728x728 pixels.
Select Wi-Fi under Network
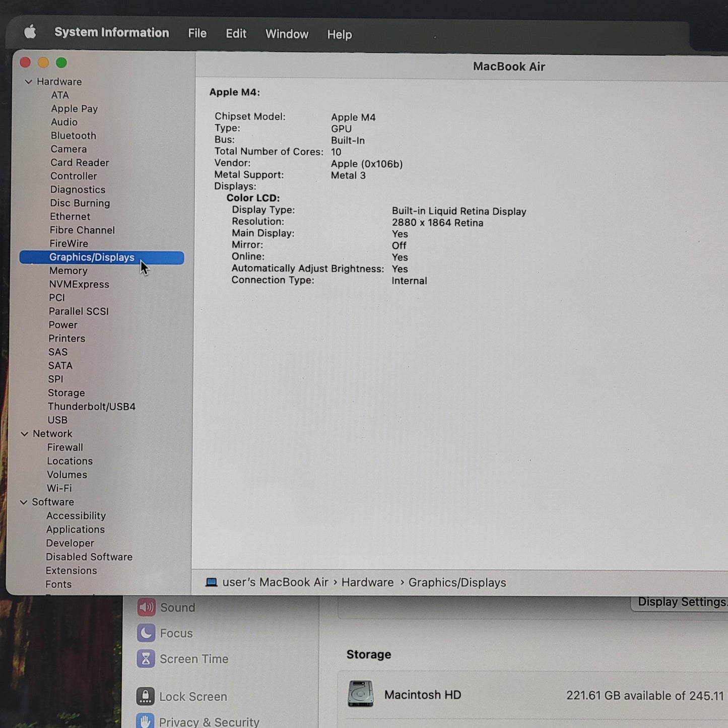point(59,489)
